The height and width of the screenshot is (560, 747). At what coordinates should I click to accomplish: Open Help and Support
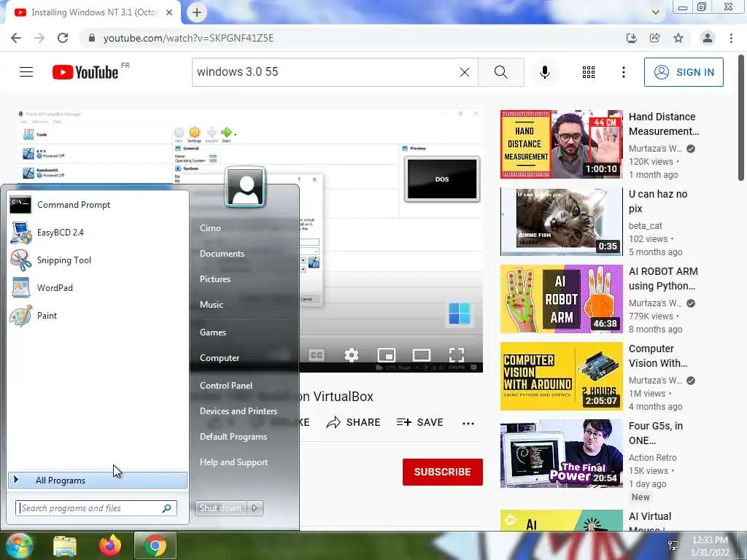coord(233,462)
